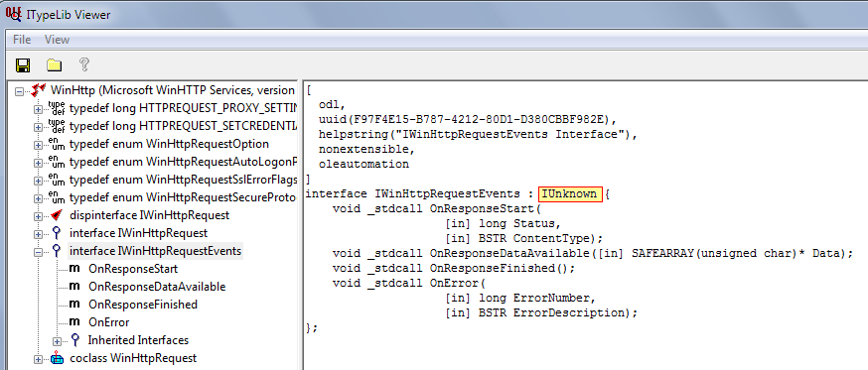Click the coclass WinHttpRequest icon
The width and height of the screenshot is (868, 370).
57,358
